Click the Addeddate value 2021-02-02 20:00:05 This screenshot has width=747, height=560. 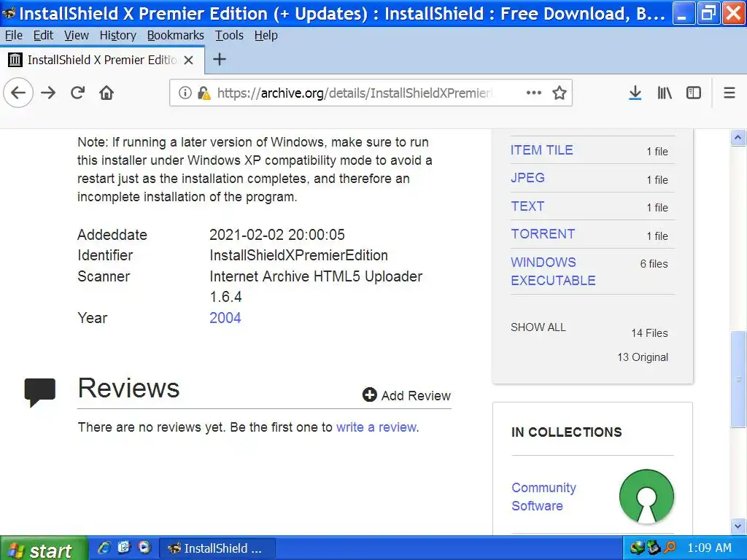coord(277,235)
